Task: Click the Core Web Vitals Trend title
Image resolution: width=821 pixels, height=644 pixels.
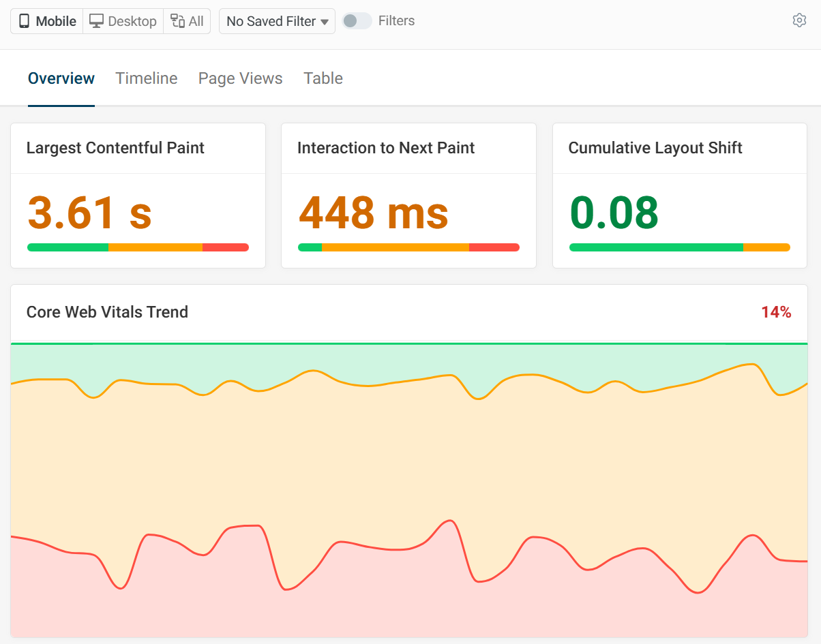Action: [x=107, y=312]
